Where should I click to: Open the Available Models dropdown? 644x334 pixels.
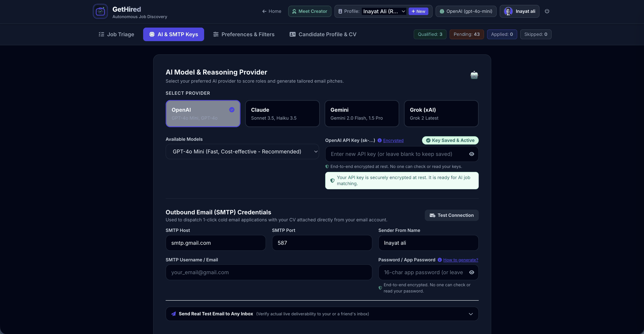pos(242,152)
